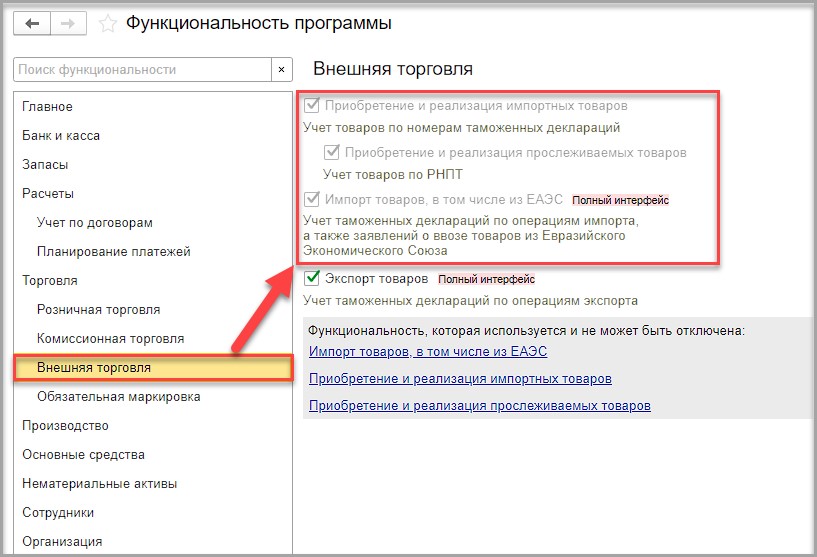Open Комиссионная торговля subsection
This screenshot has width=817, height=557.
pyautogui.click(x=110, y=339)
